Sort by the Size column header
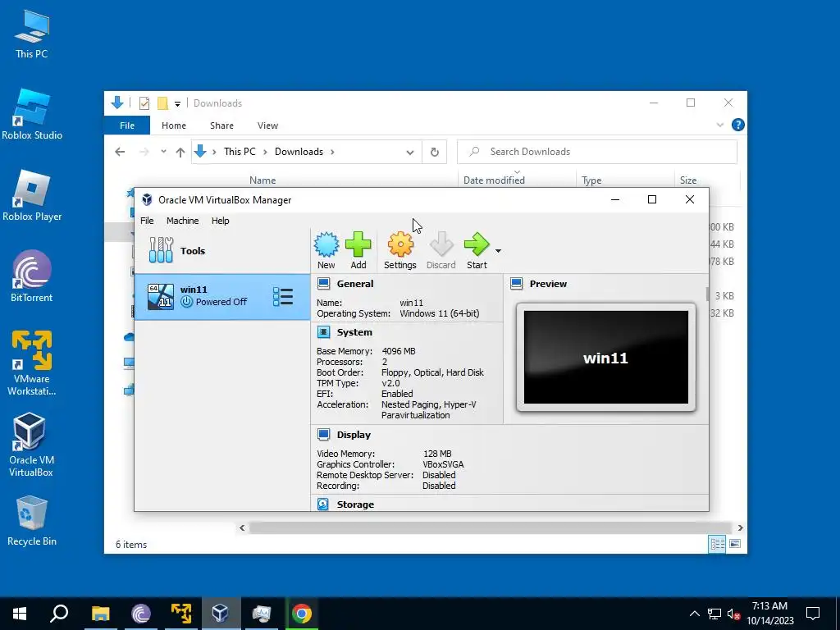 tap(688, 180)
